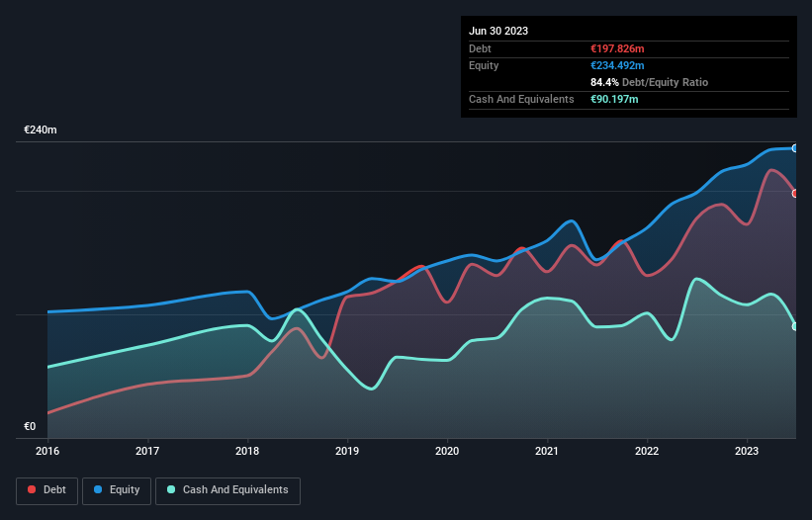Select the 2023 x-axis label
Viewport: 812px width, 520px height.
click(747, 451)
